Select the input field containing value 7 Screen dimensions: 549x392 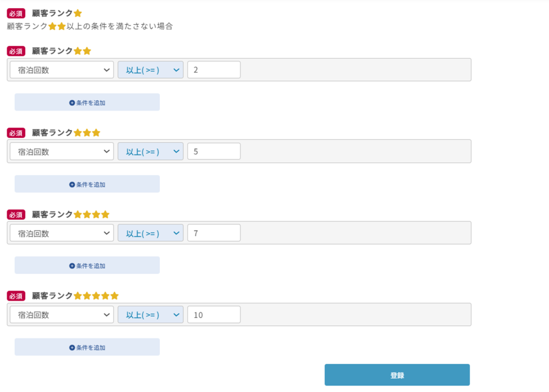tap(214, 233)
